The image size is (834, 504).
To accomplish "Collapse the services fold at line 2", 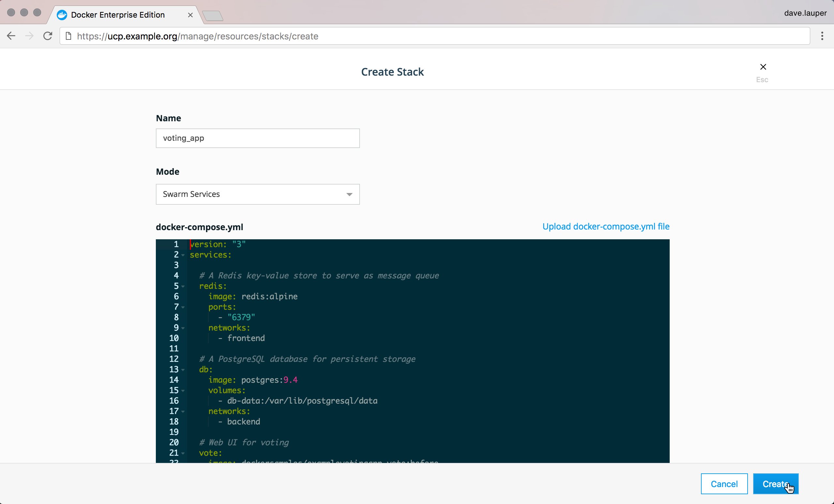I will (183, 255).
